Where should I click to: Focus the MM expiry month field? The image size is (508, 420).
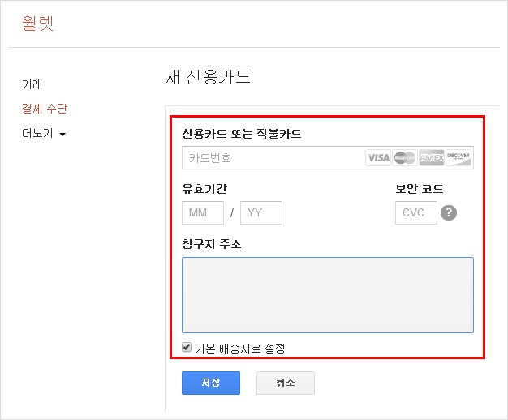(x=203, y=212)
